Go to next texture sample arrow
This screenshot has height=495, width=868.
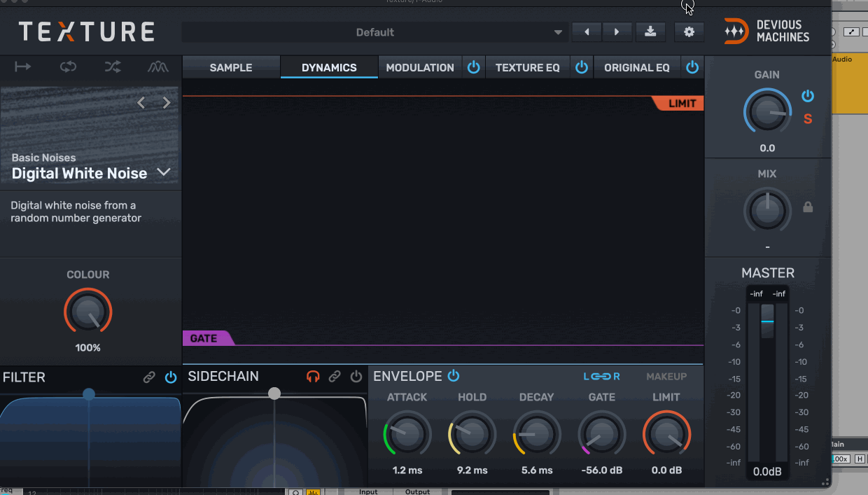click(167, 103)
